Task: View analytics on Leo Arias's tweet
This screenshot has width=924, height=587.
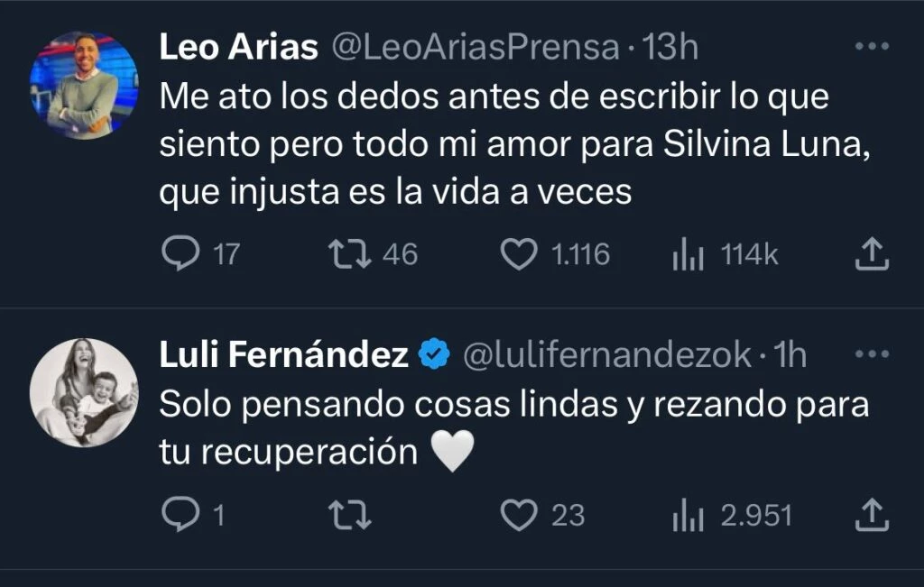Action: click(x=688, y=255)
